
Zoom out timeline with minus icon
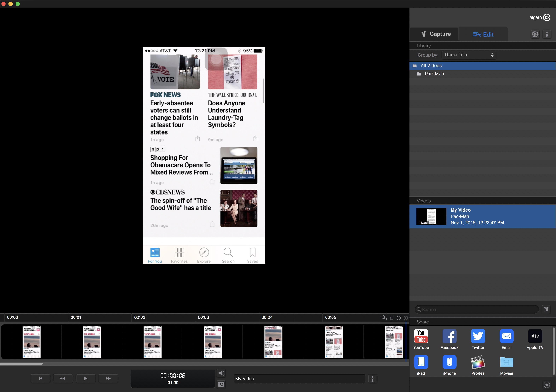pyautogui.click(x=399, y=318)
